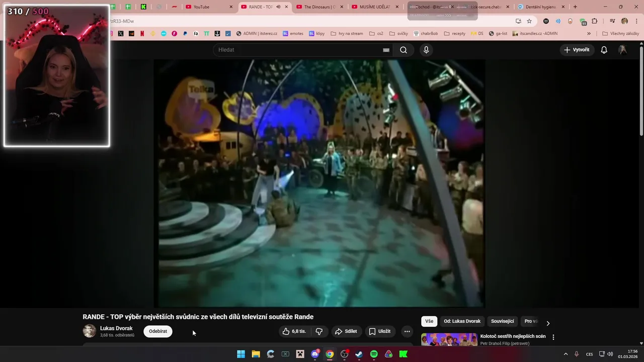The width and height of the screenshot is (644, 362).
Task: Click the Vytvořit create button
Action: 577,50
